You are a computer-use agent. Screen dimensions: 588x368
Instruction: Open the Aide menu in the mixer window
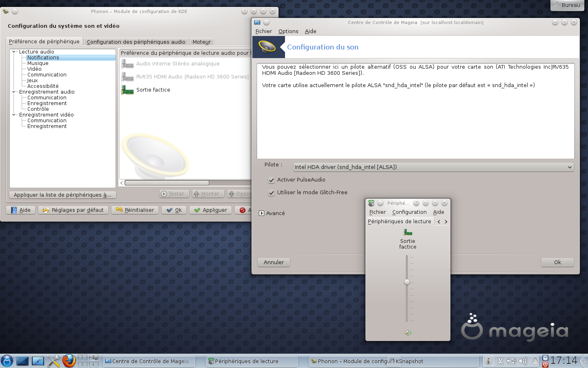[x=439, y=212]
